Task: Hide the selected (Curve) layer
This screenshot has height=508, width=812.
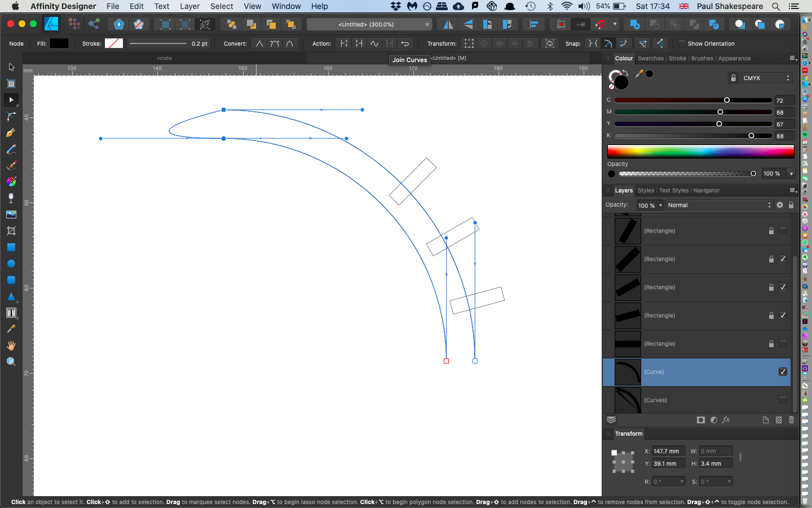Action: coord(783,371)
